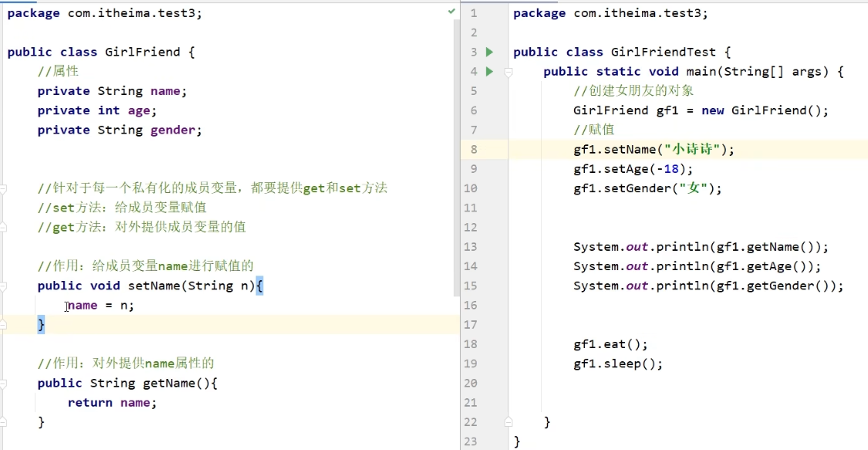This screenshot has height=450, width=868.
Task: Click the '//set方法：给成员变量赋值' comment
Action: (122, 208)
